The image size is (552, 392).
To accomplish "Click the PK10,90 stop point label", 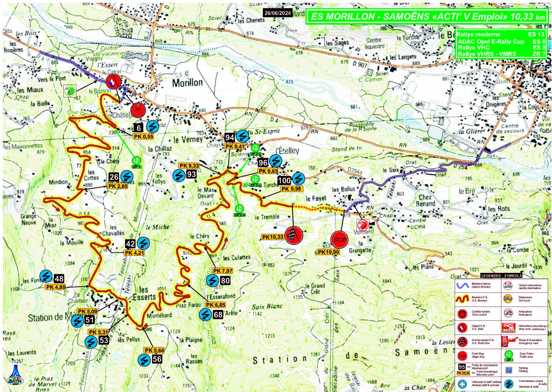I will (x=328, y=252).
